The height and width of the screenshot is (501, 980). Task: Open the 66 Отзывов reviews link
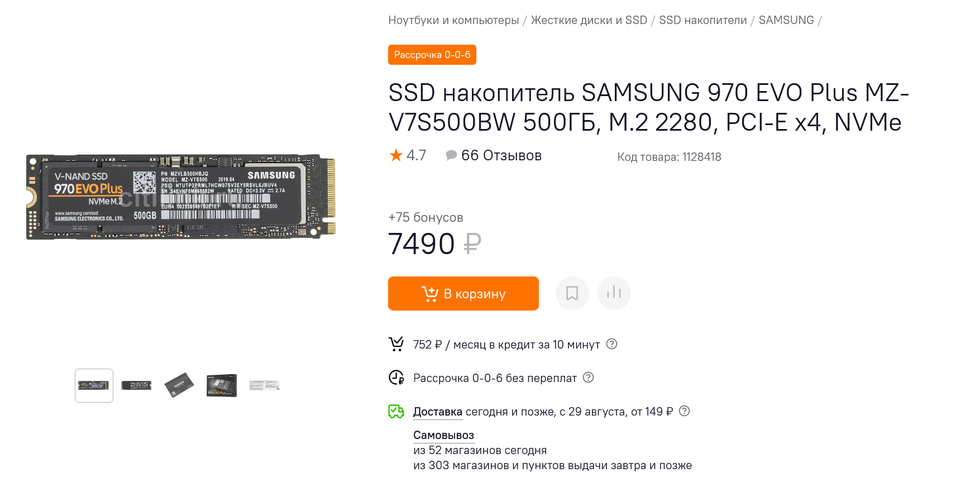(501, 155)
